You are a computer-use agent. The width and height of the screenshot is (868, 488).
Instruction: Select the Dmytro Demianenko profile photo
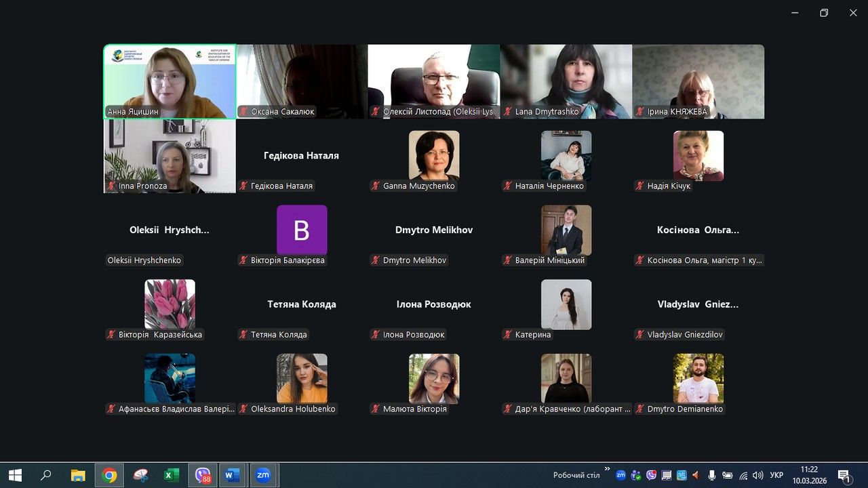pyautogui.click(x=698, y=379)
